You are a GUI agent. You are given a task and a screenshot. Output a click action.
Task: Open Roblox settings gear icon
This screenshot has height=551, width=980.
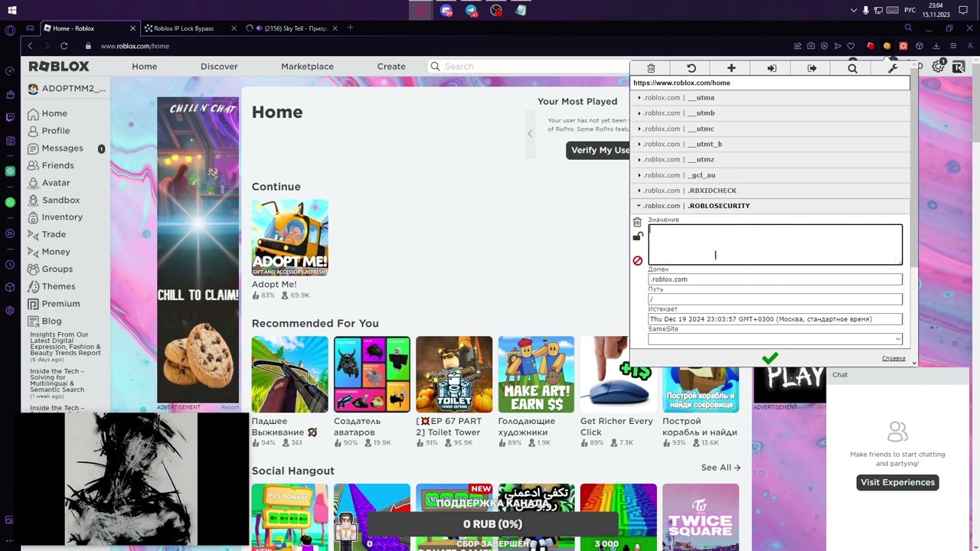point(939,67)
